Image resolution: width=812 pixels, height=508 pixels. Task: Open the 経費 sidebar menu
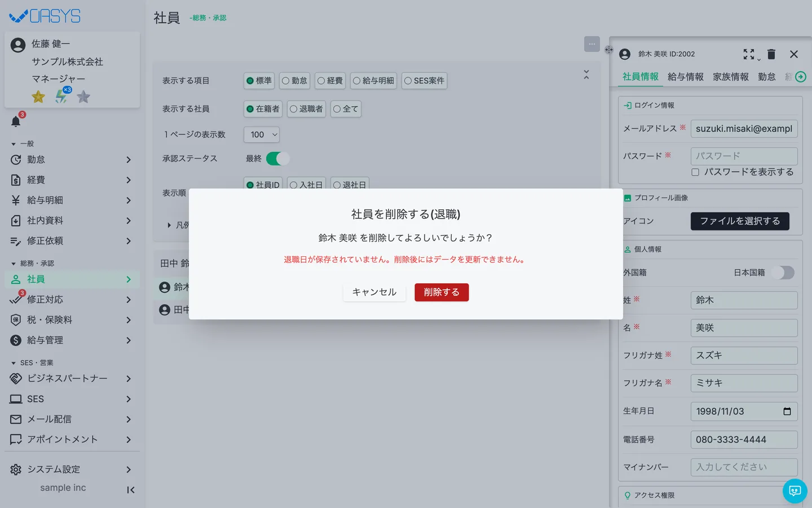pyautogui.click(x=72, y=180)
